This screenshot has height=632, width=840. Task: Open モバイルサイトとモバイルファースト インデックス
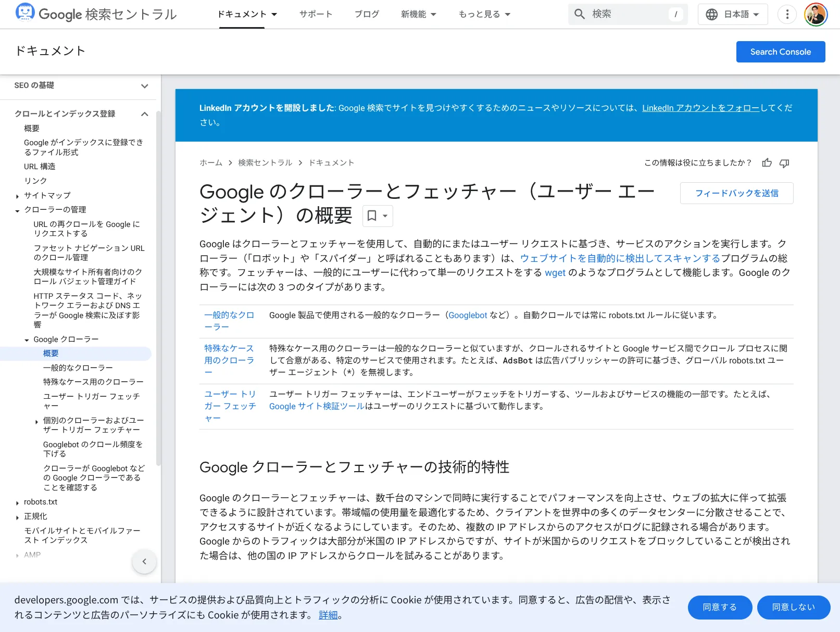click(82, 536)
